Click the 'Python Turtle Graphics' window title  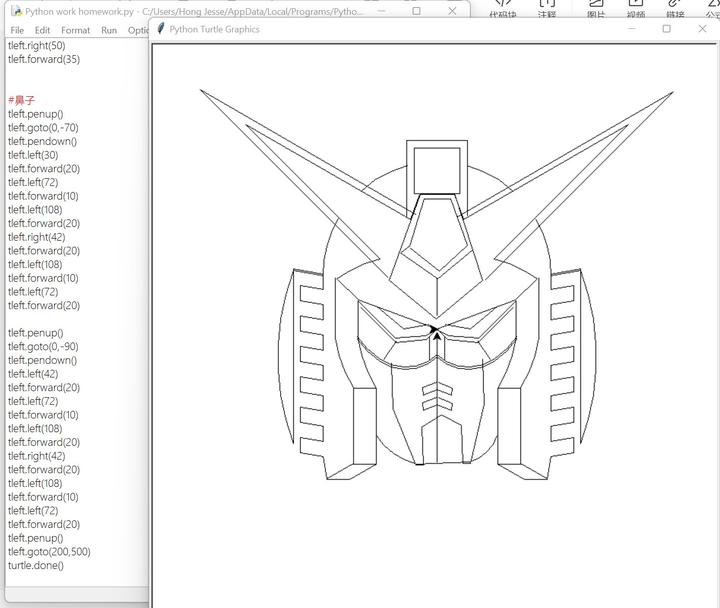(x=214, y=29)
